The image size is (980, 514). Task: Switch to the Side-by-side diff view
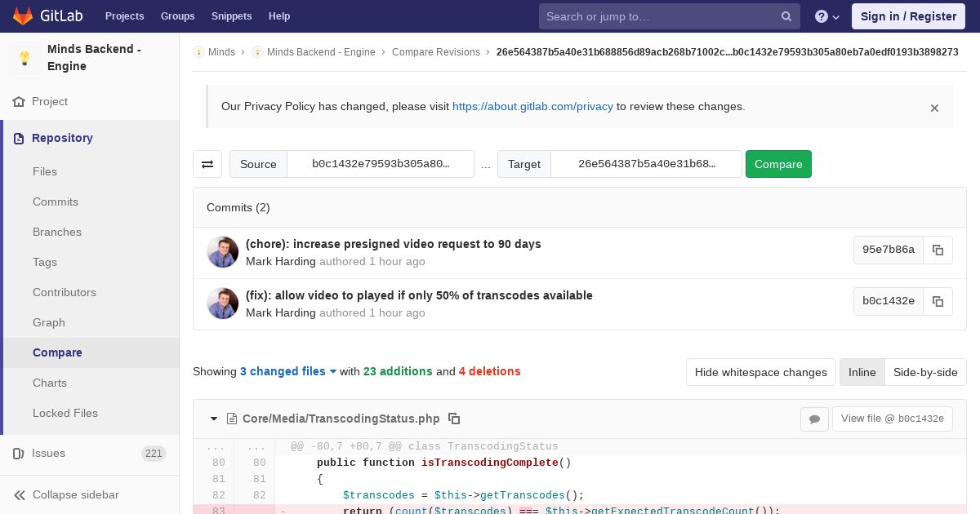pos(925,372)
